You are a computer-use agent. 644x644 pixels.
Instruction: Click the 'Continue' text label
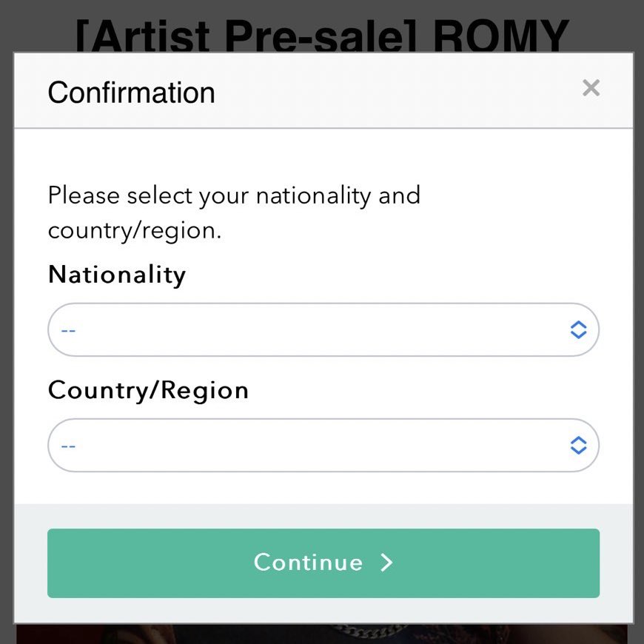pyautogui.click(x=308, y=563)
